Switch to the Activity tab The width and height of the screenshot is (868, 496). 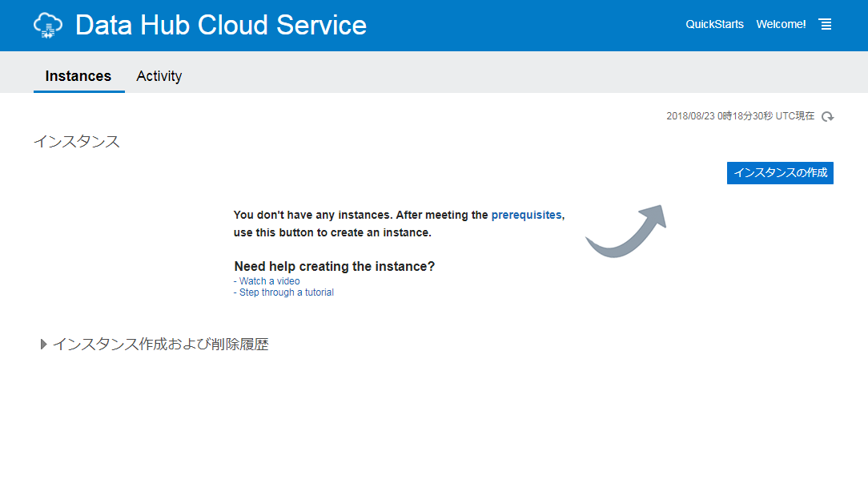pyautogui.click(x=159, y=76)
